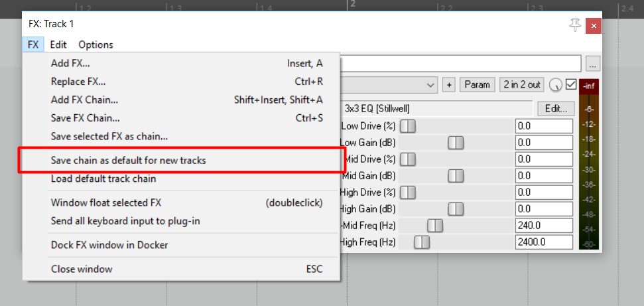Screen dimensions: 644x306
Task: Expand the preset dropdown arrow
Action: (x=431, y=85)
